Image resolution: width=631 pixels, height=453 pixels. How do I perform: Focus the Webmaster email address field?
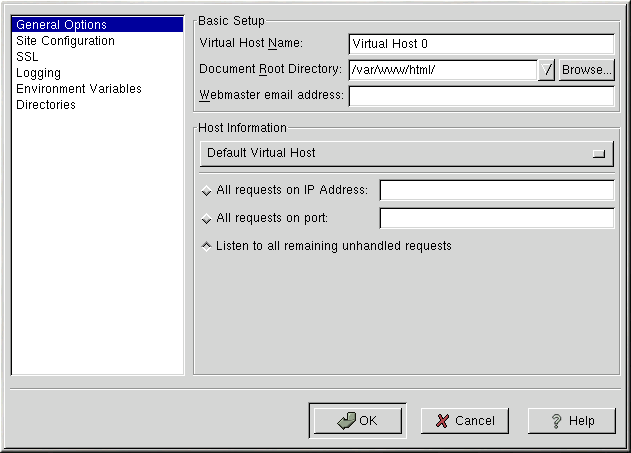point(480,96)
